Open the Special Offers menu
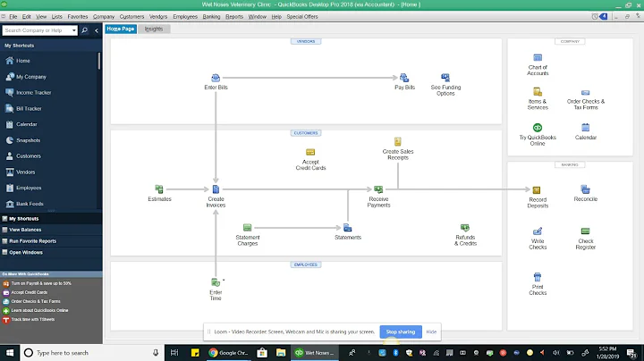 click(302, 17)
